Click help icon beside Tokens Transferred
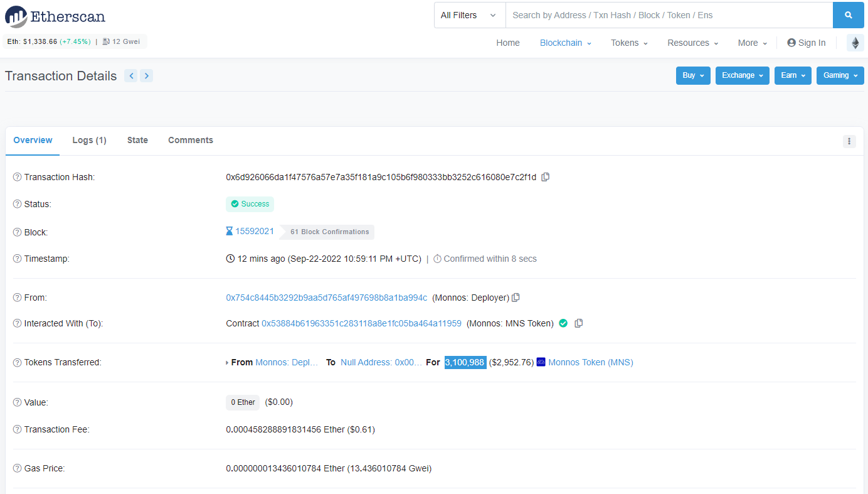 (18, 362)
